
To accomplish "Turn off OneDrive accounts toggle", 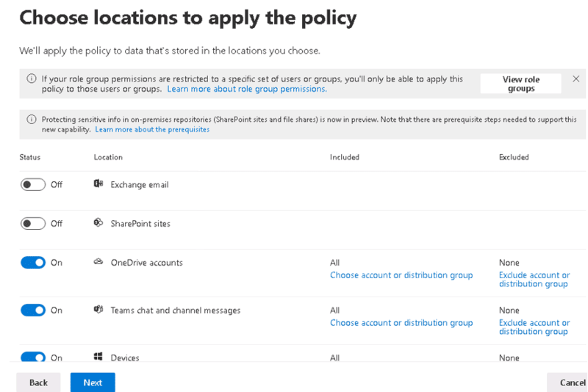I will coord(33,263).
